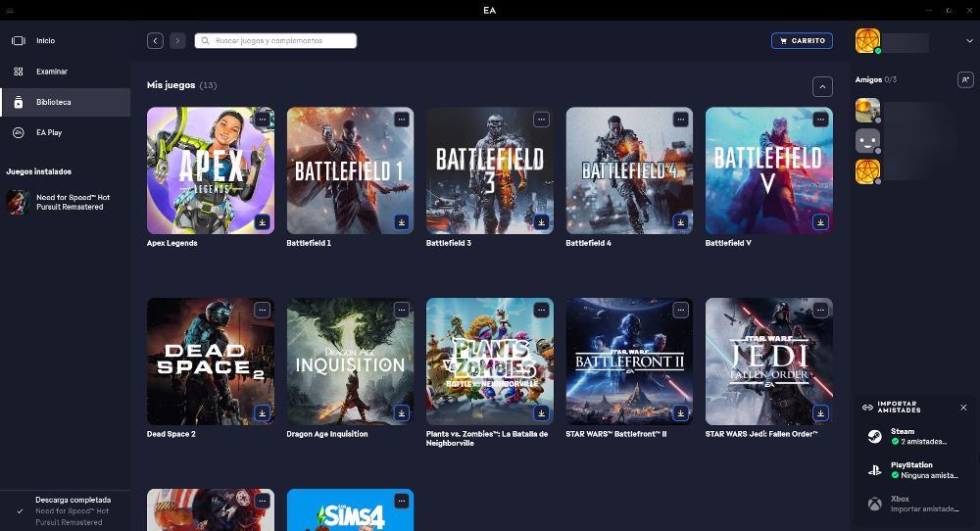This screenshot has height=531, width=980.
Task: Download Dead Space 2
Action: click(x=262, y=412)
